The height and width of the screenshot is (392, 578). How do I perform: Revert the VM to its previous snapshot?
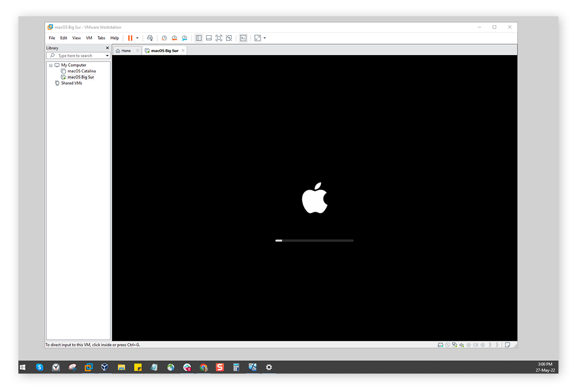pos(174,38)
